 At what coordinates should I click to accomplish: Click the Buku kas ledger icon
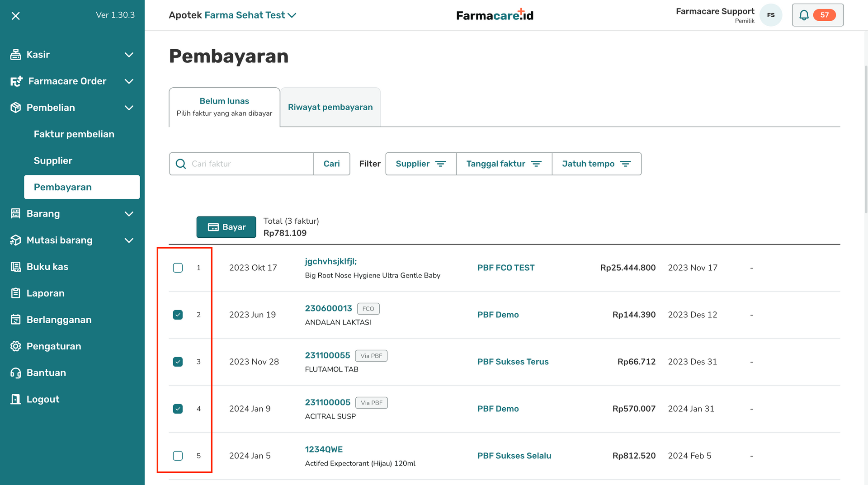pyautogui.click(x=16, y=267)
